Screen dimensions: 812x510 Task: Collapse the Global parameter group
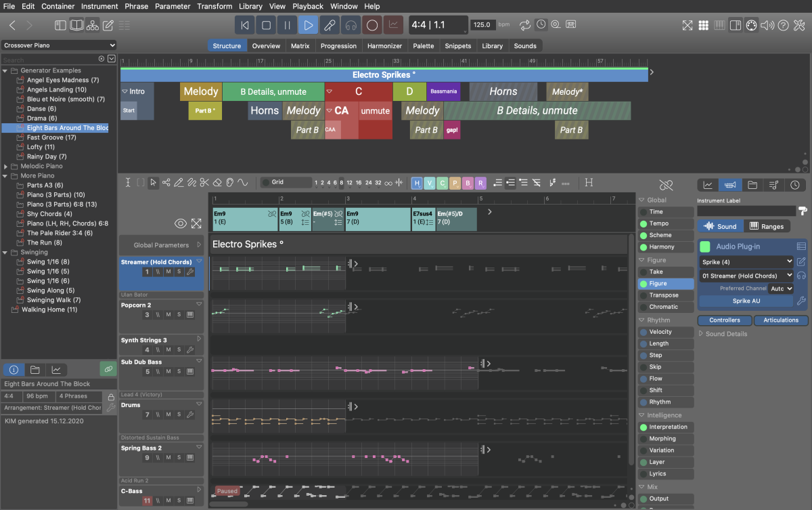click(x=642, y=200)
